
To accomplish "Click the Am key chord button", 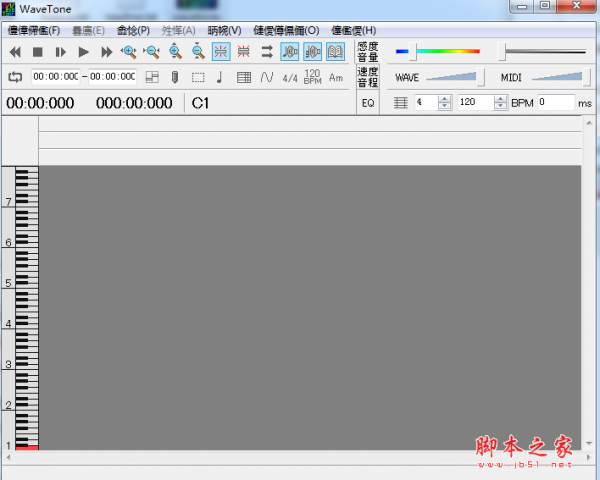I will click(x=336, y=78).
